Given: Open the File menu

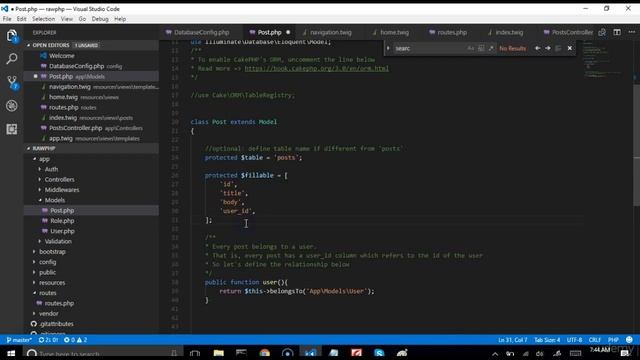Looking at the screenshot, I should pos(7,19).
